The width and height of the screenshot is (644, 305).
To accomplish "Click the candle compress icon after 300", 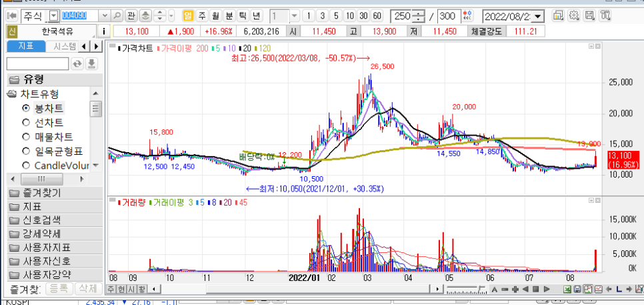I will coord(467,16).
